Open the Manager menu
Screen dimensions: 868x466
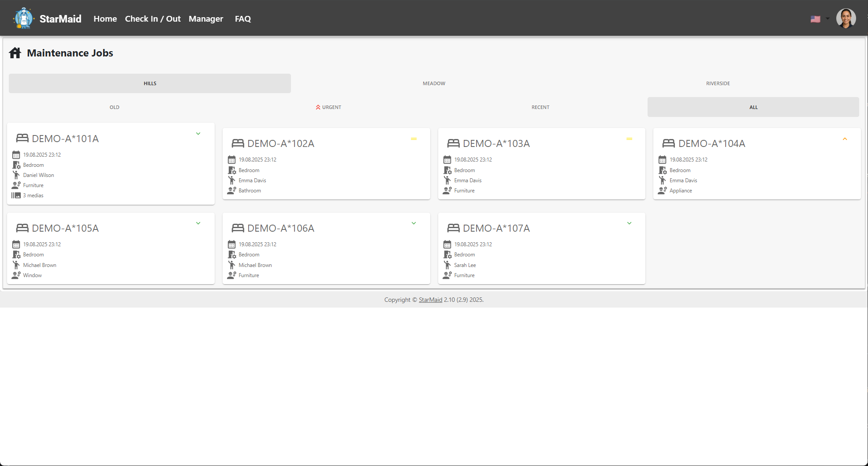pyautogui.click(x=206, y=19)
